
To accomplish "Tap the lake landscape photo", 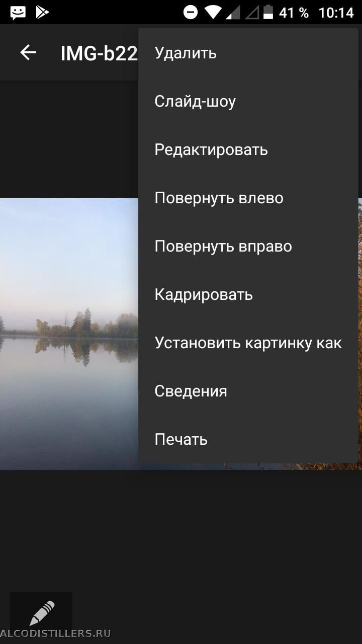I will pos(69,334).
